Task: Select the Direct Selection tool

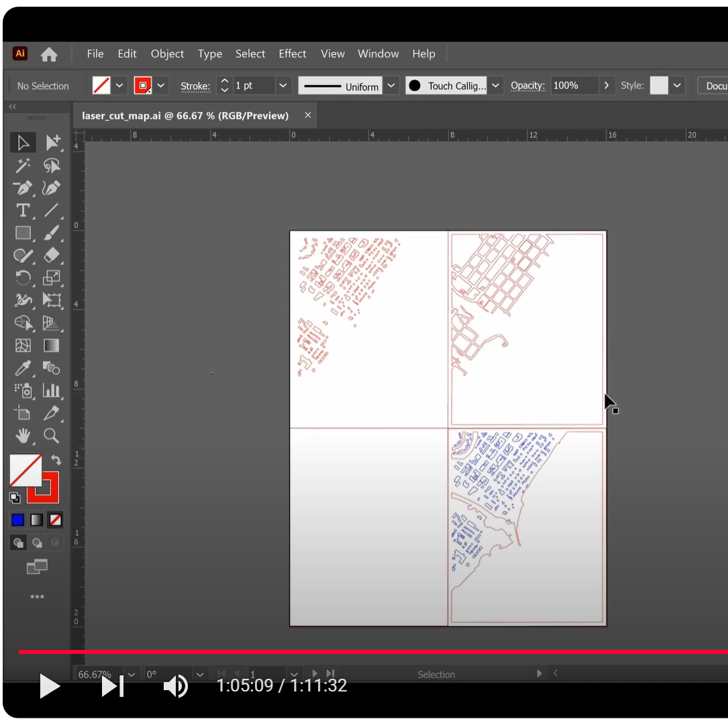Action: [53, 142]
